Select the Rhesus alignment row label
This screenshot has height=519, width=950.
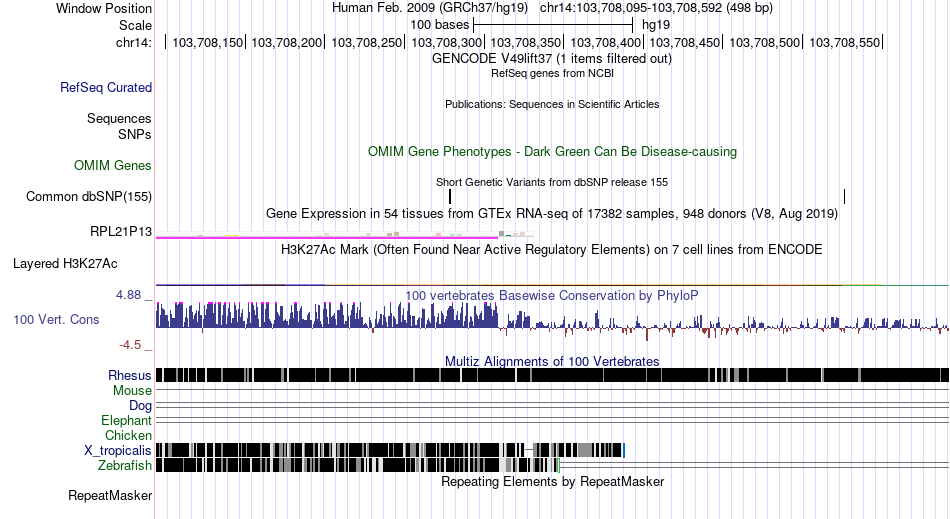[130, 375]
